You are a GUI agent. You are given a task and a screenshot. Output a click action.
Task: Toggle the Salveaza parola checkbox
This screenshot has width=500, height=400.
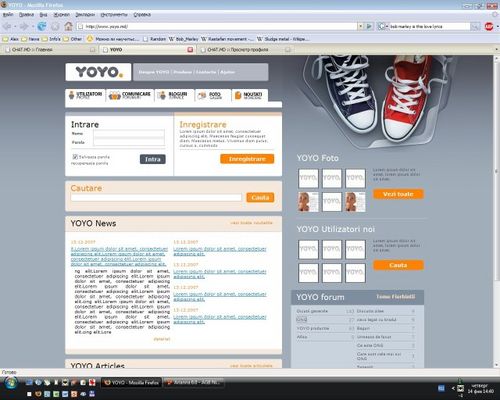pyautogui.click(x=75, y=157)
